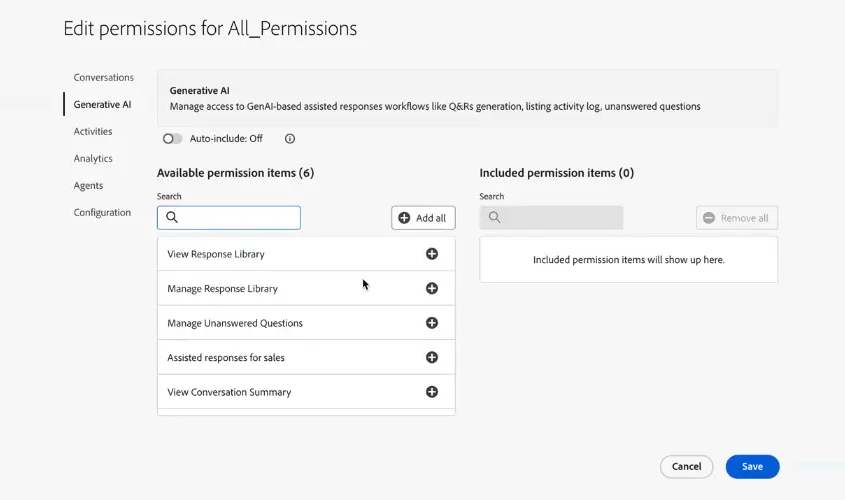
Task: Add Assisted responses for sales plus icon
Action: tap(432, 357)
